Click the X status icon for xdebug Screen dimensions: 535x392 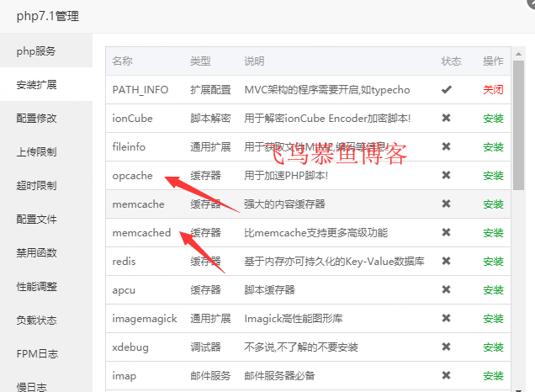pyautogui.click(x=446, y=347)
